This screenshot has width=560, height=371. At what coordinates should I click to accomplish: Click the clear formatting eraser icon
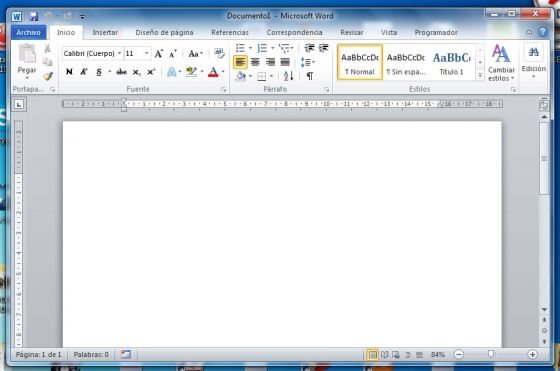(219, 53)
